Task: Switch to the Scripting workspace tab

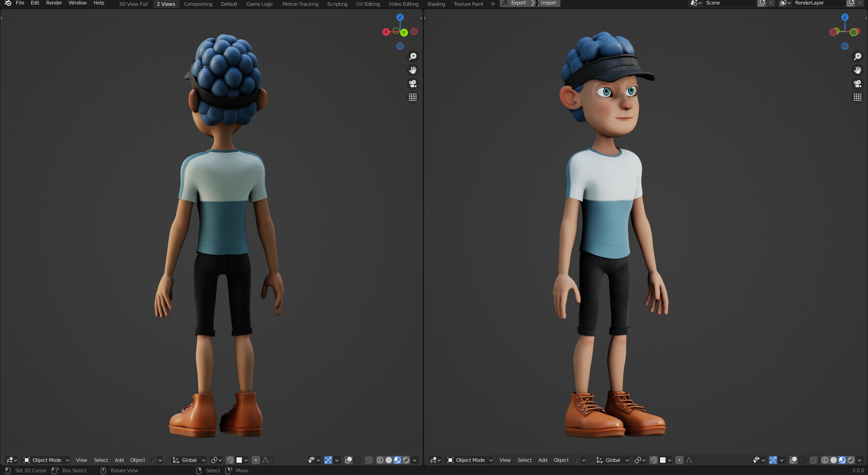Action: 337,4
